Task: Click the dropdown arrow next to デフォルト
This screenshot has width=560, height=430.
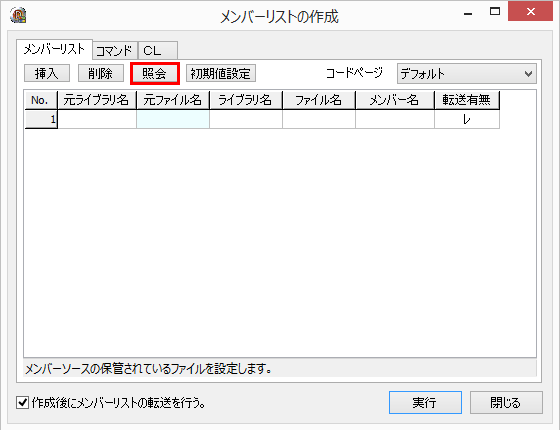Action: (x=528, y=74)
